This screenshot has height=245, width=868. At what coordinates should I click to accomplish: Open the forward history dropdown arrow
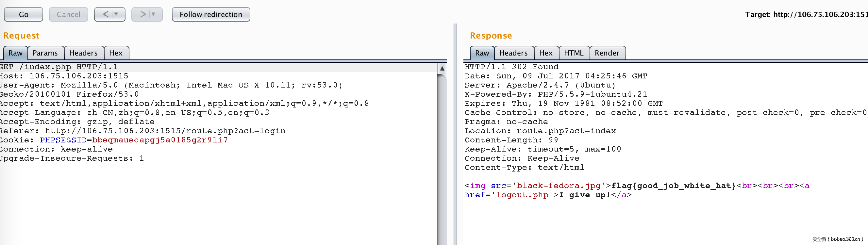tap(154, 14)
